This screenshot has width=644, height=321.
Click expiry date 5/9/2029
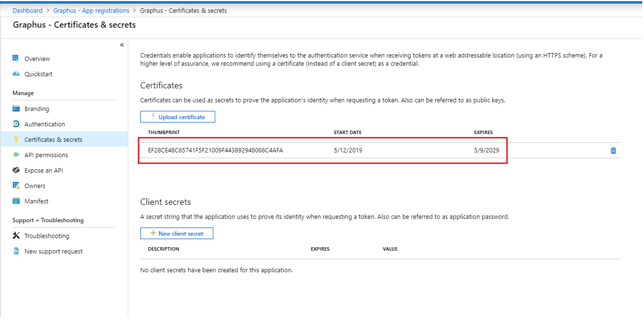(486, 151)
